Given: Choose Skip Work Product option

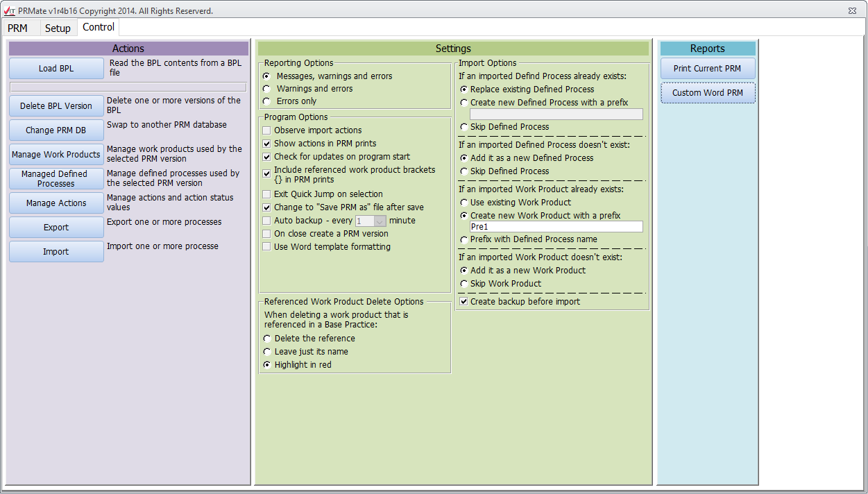Looking at the screenshot, I should click(464, 284).
